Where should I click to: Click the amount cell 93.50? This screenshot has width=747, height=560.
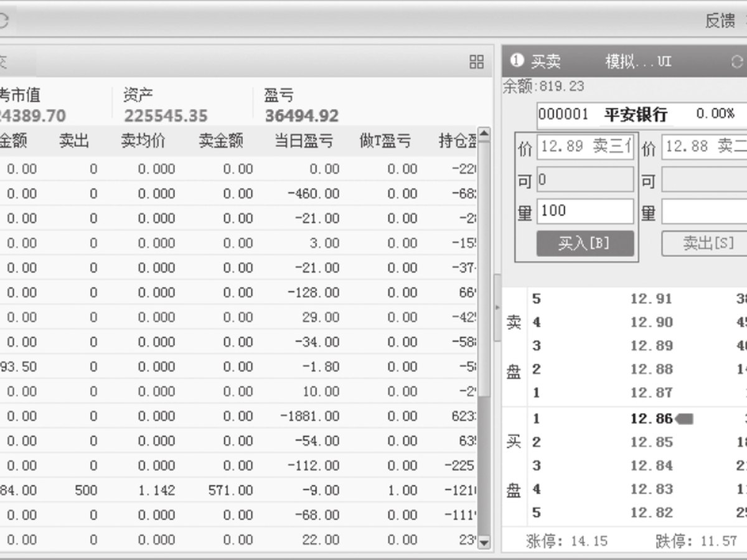(x=19, y=367)
